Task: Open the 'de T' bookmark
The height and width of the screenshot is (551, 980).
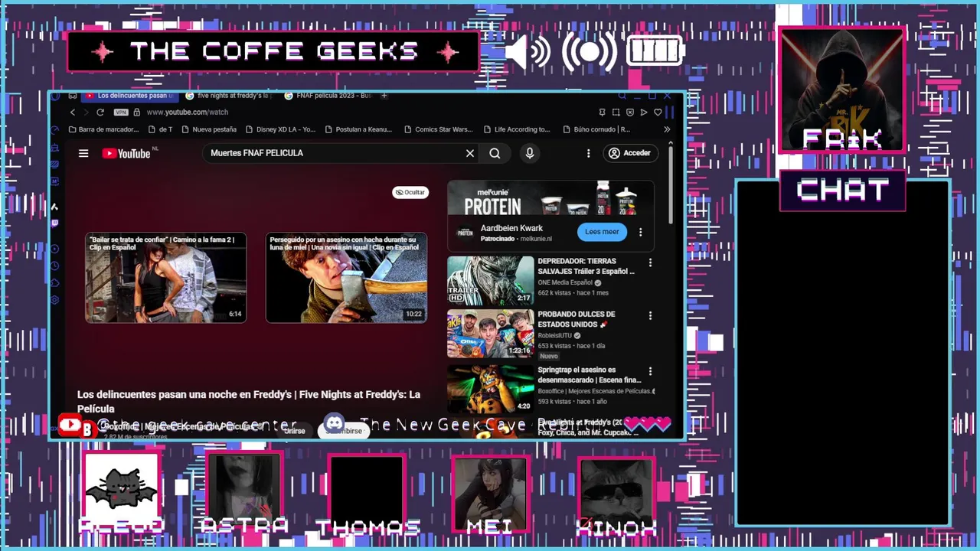Action: [160, 129]
